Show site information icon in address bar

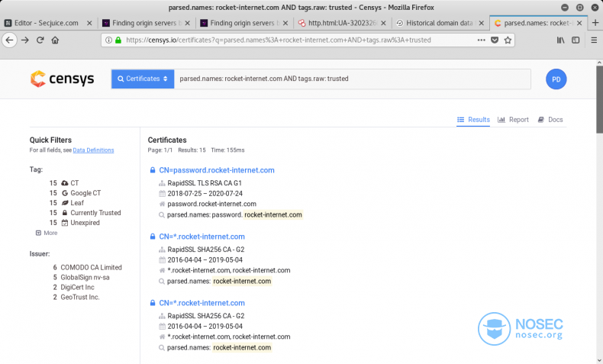click(x=109, y=40)
